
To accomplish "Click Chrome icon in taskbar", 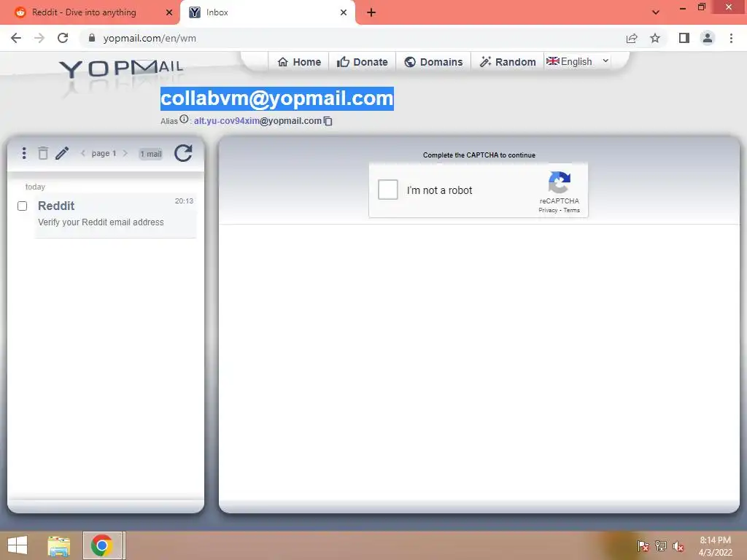I will [101, 545].
